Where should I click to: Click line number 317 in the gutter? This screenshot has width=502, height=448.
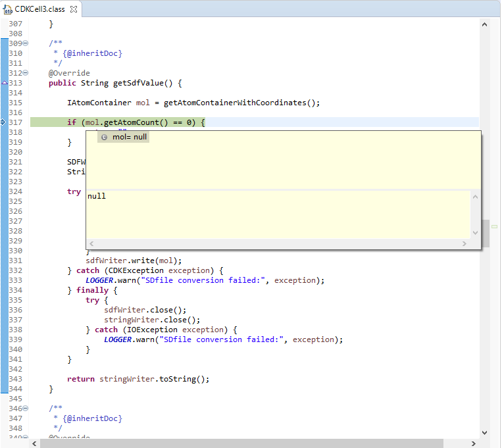[15, 122]
